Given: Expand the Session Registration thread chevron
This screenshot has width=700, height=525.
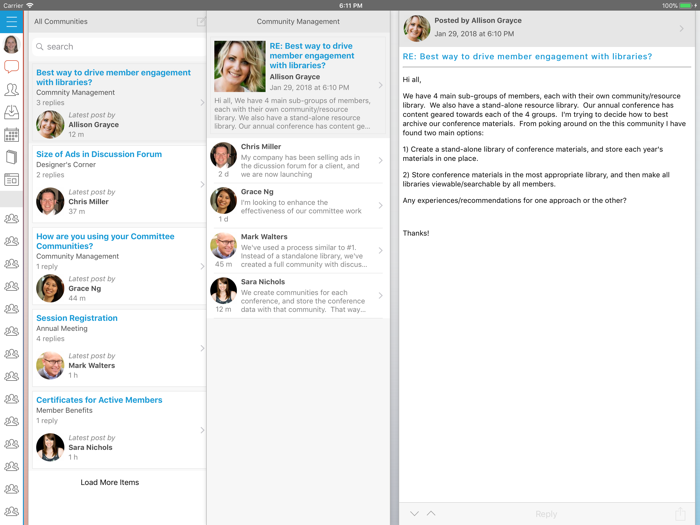Looking at the screenshot, I should [202, 348].
